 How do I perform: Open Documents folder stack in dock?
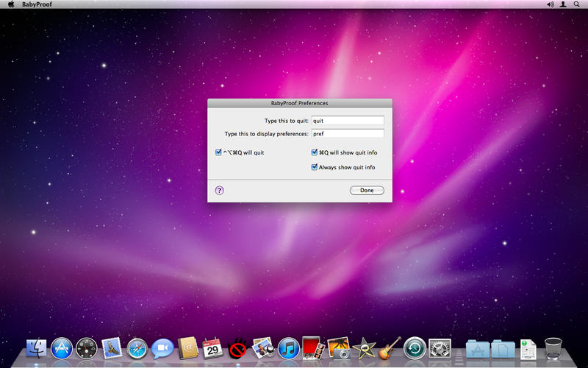click(x=503, y=349)
